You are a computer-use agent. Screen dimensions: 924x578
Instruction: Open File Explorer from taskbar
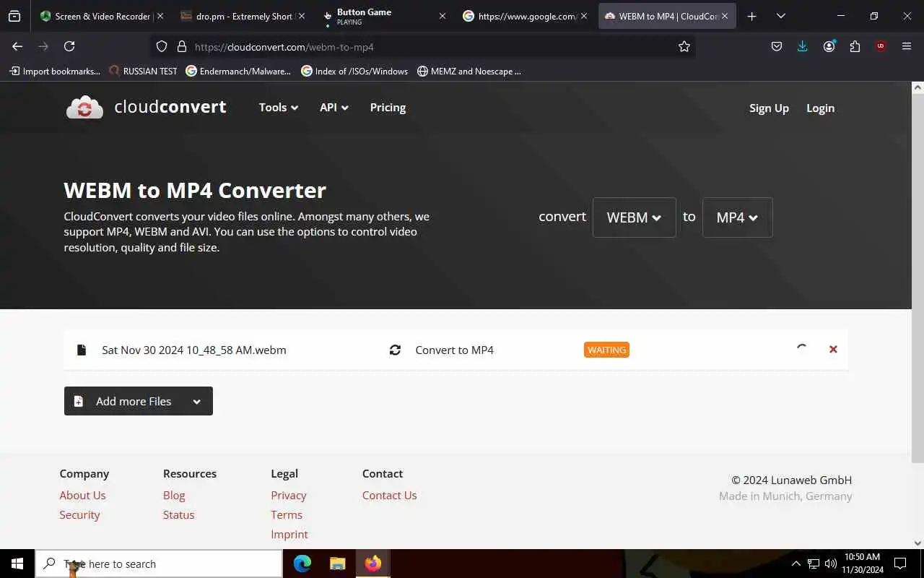(x=338, y=564)
